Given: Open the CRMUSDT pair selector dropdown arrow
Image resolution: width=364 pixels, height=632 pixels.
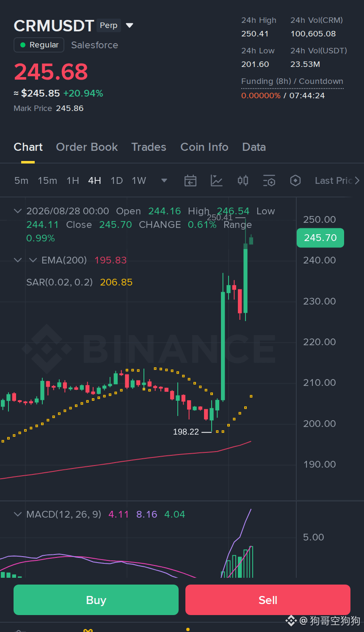Looking at the screenshot, I should coord(130,26).
